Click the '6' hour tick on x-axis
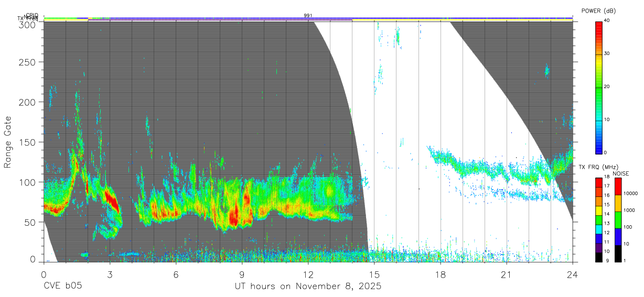The width and height of the screenshot is (644, 297). click(176, 274)
